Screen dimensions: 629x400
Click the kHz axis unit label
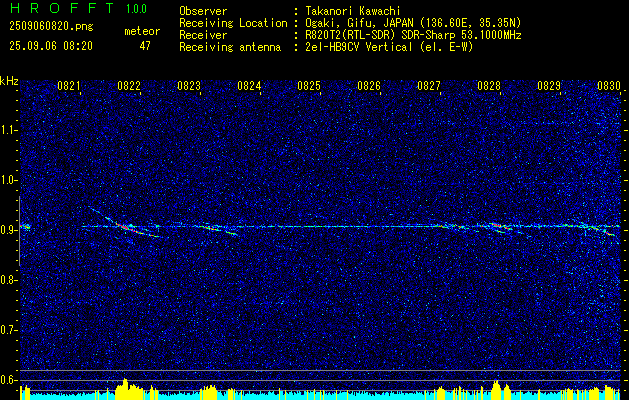point(9,81)
